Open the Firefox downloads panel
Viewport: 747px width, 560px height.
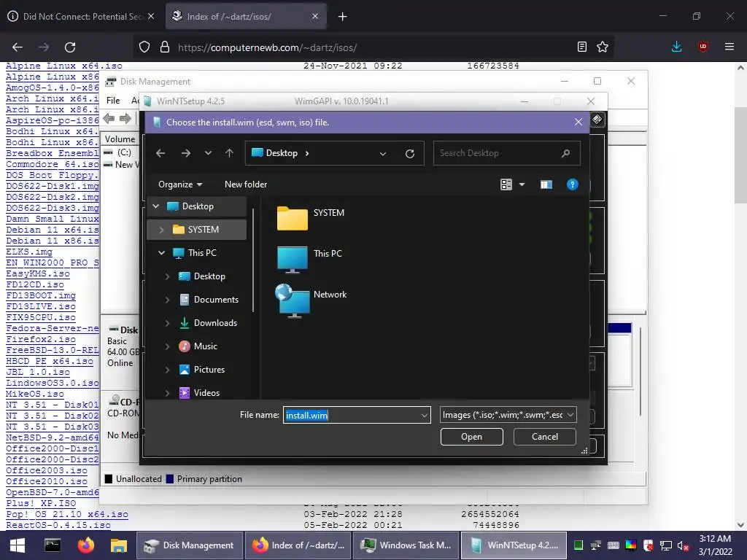(x=676, y=47)
